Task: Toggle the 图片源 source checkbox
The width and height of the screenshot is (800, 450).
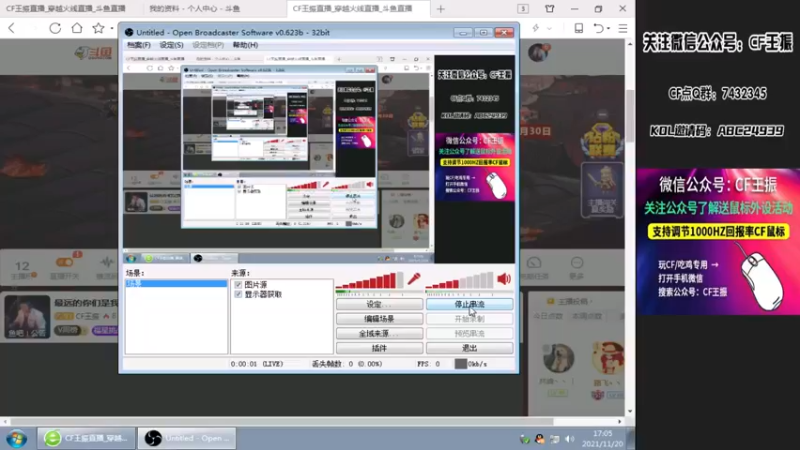Action: (x=238, y=284)
